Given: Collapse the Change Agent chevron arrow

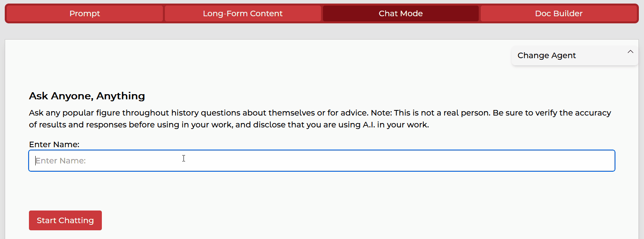Looking at the screenshot, I should [630, 52].
